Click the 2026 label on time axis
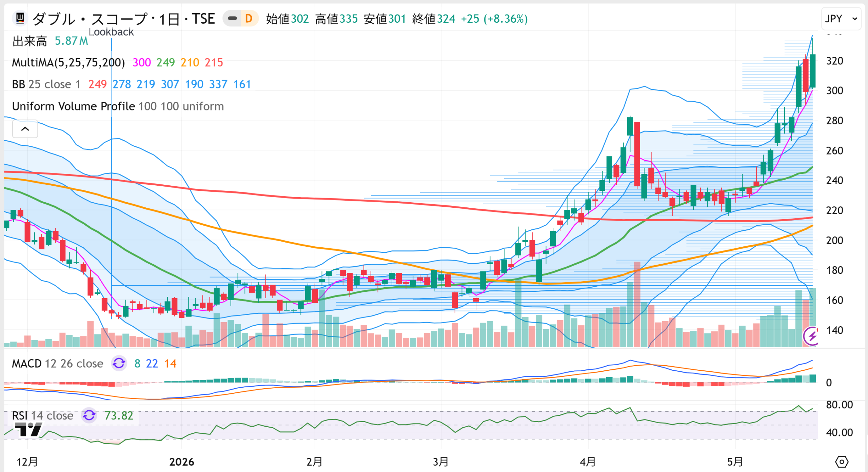This screenshot has height=472, width=868. tap(182, 461)
